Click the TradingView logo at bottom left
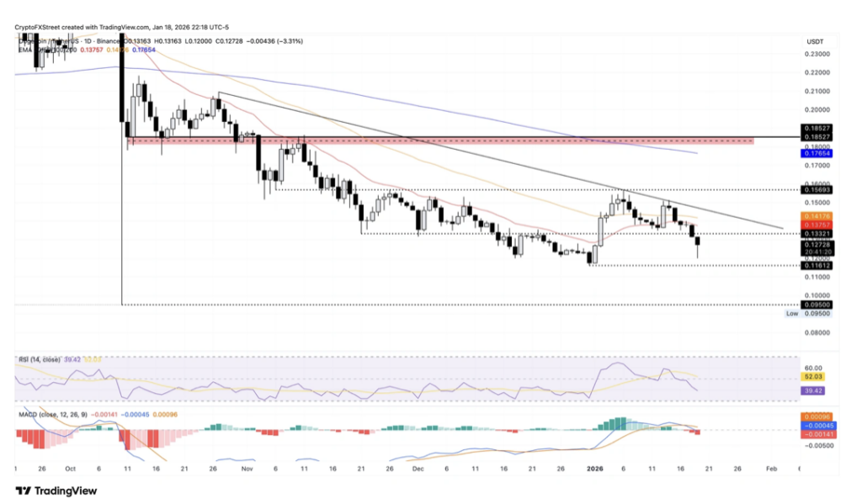This screenshot has height=504, width=862. [56, 491]
